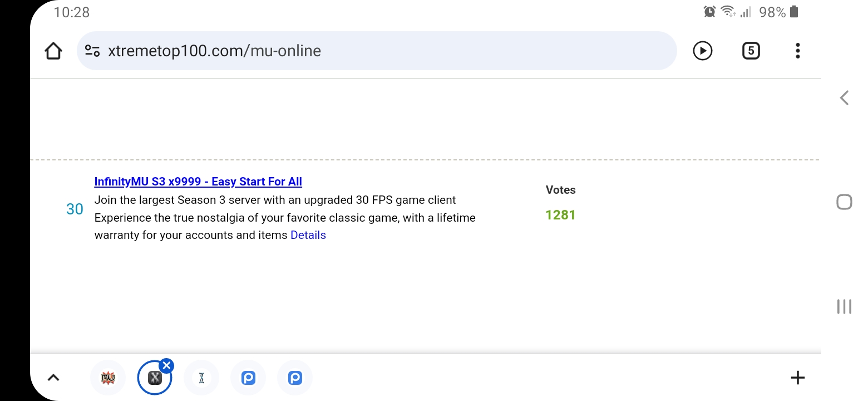The height and width of the screenshot is (401, 868).
Task: Add a new tab with plus button
Action: click(798, 378)
